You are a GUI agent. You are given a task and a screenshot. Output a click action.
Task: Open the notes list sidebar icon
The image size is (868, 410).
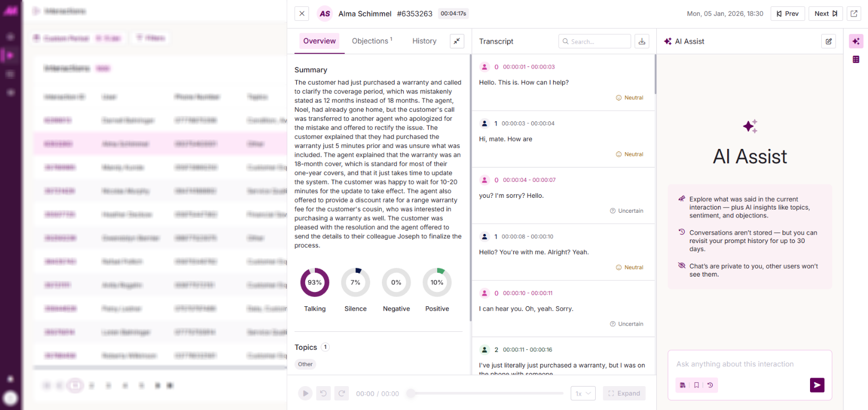(x=856, y=60)
